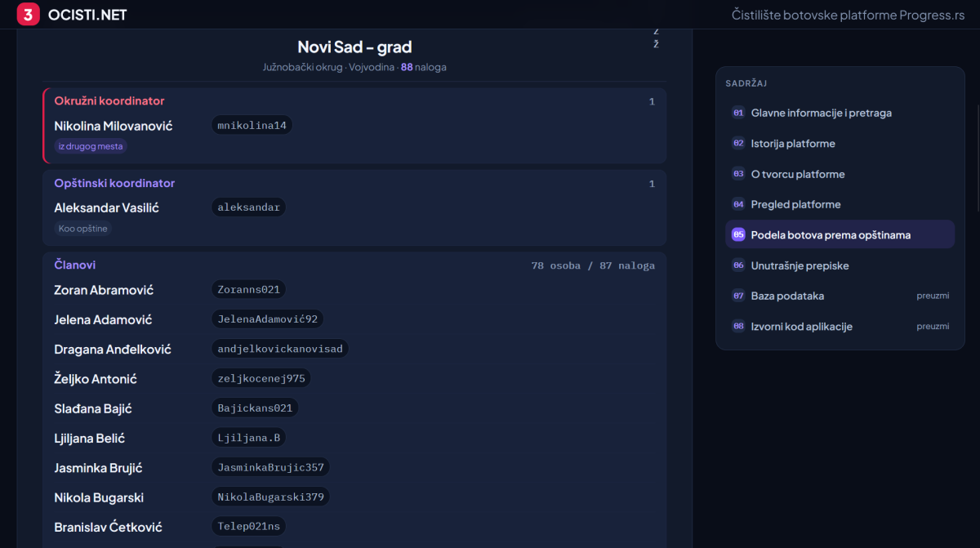Click the username chip "JasminkaBrujic357"
Viewport: 980px width, 548px height.
tap(271, 468)
